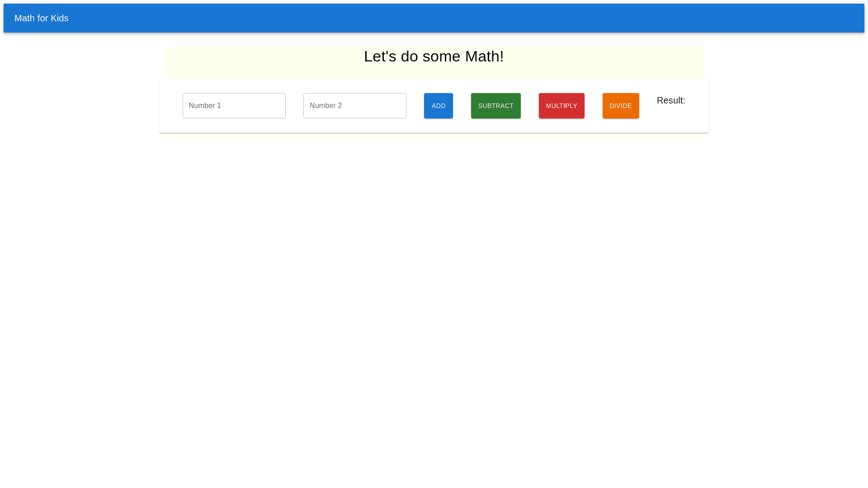
Task: Subtract Number 2 from Number 1
Action: pyautogui.click(x=495, y=106)
